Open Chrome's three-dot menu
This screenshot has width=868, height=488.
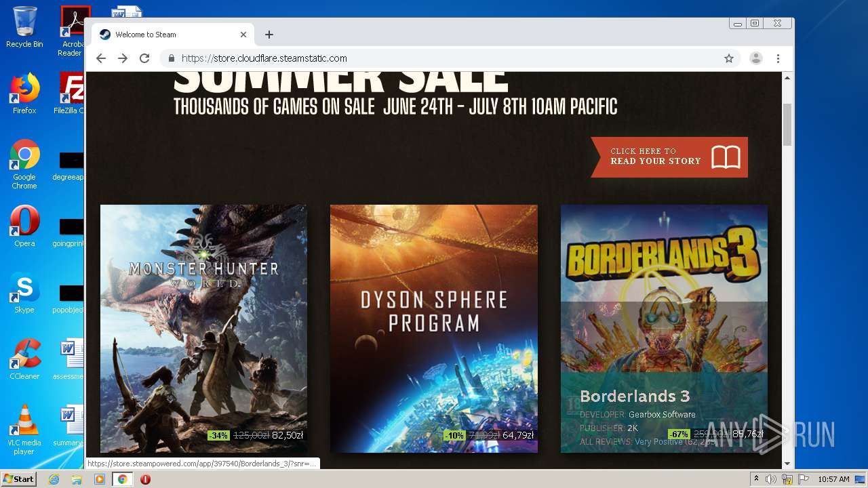pyautogui.click(x=778, y=58)
